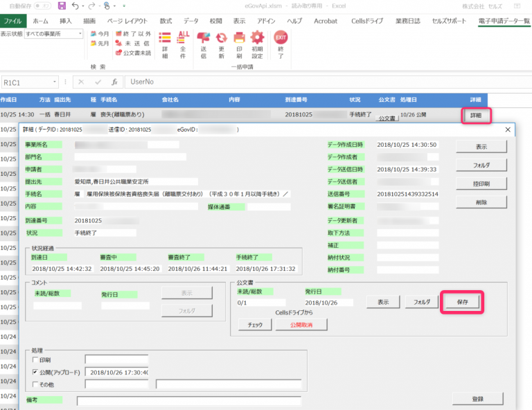Click the fx insert function icon

[115, 82]
